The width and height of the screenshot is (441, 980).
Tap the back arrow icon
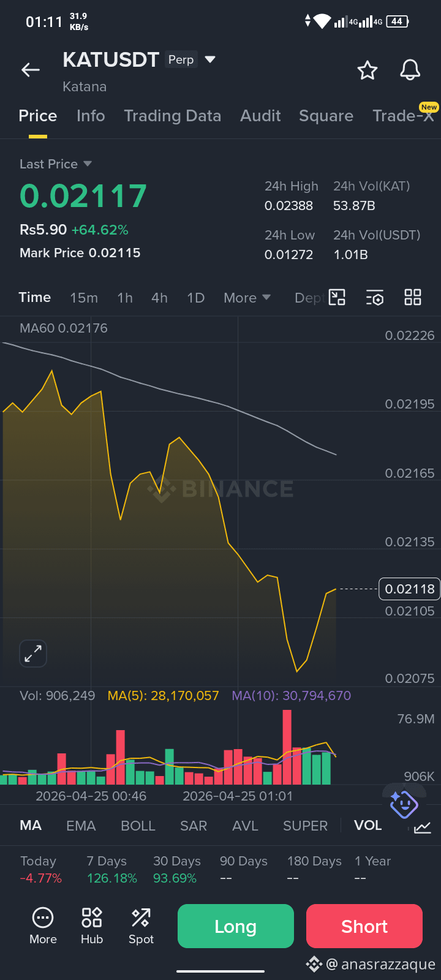[31, 70]
